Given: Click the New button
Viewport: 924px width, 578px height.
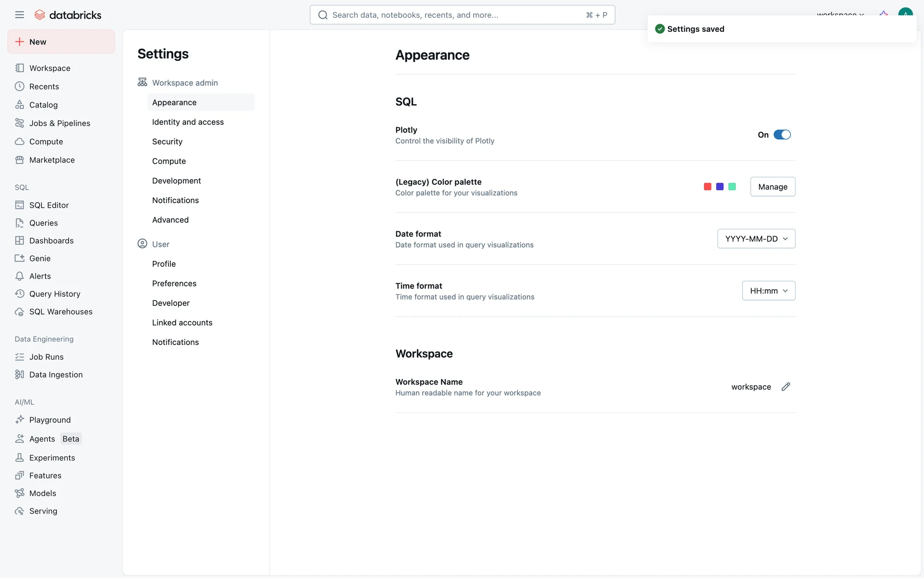Looking at the screenshot, I should click(x=61, y=42).
